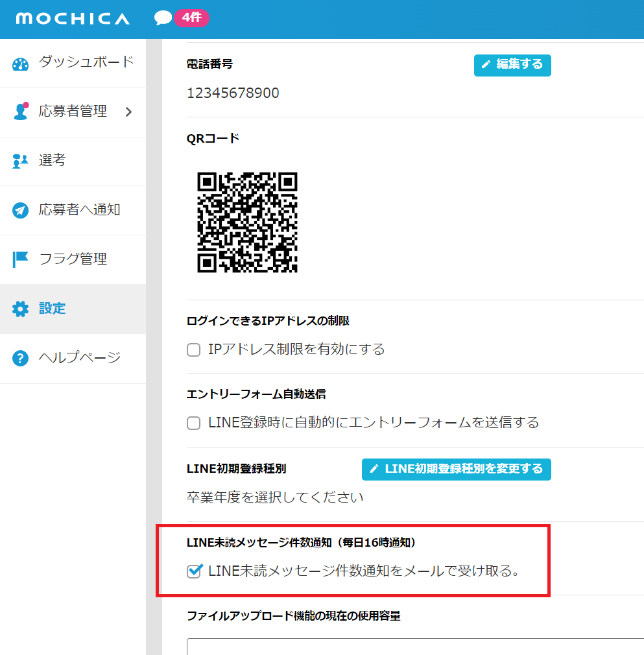Open the ダッシュボード menu item
Screen dimensions: 644x655
(86, 62)
